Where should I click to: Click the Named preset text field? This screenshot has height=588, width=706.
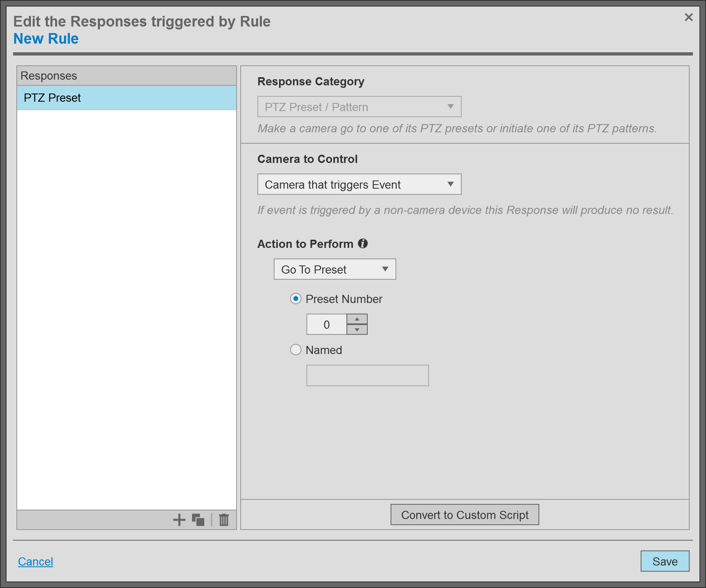pyautogui.click(x=368, y=375)
